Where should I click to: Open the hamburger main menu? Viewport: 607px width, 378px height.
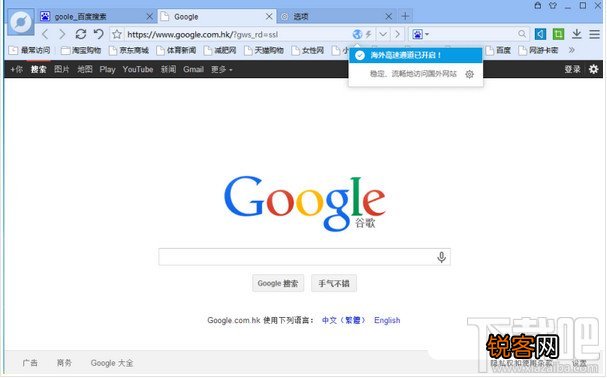pos(594,34)
